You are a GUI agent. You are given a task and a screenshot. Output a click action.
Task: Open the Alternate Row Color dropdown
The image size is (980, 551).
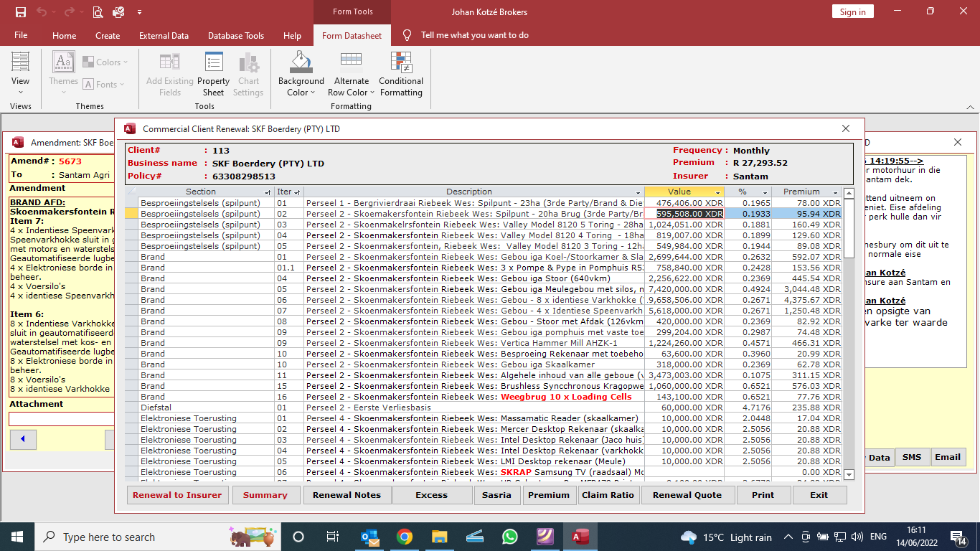point(372,93)
